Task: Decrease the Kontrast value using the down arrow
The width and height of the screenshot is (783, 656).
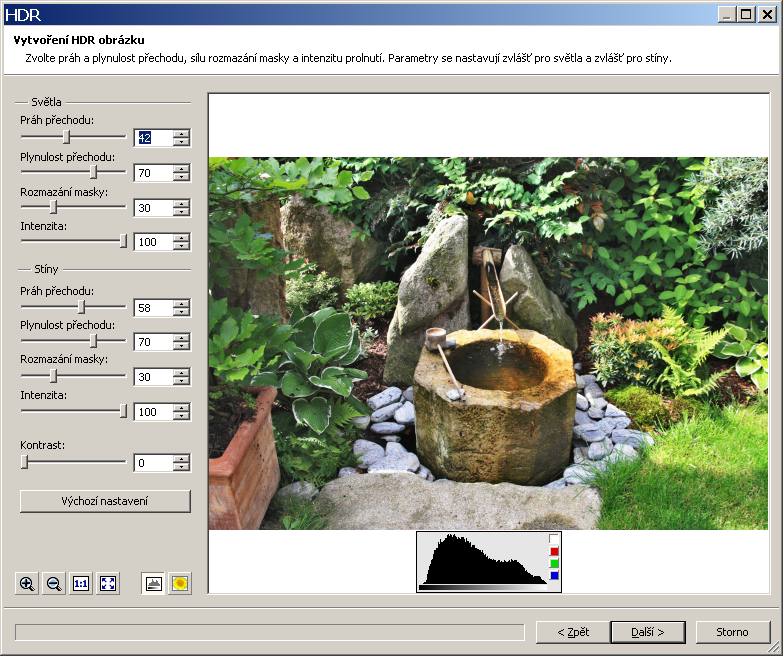Action: 181,467
